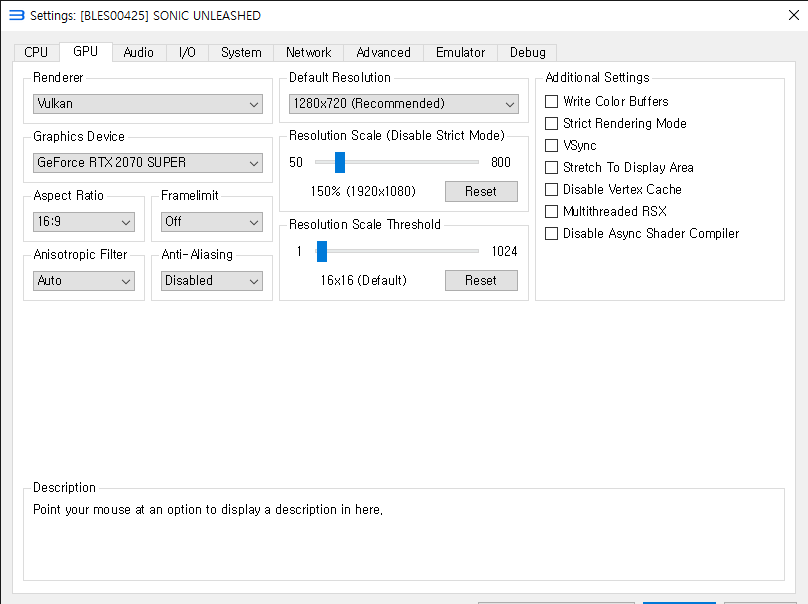Close the Settings window
The image size is (808, 604).
click(794, 15)
